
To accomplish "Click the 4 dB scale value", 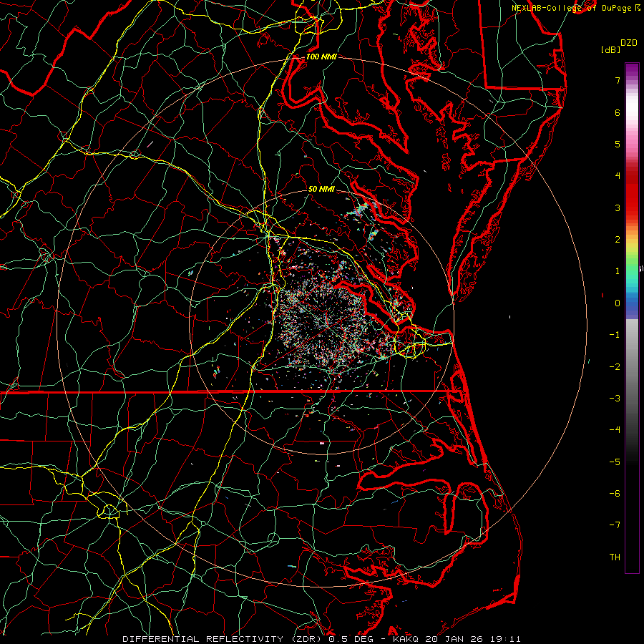I will click(618, 176).
